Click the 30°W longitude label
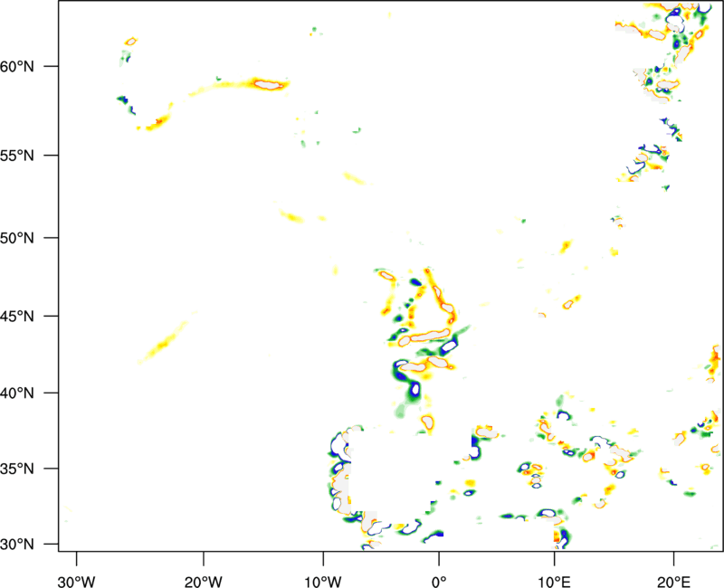724x588 pixels. (x=76, y=582)
